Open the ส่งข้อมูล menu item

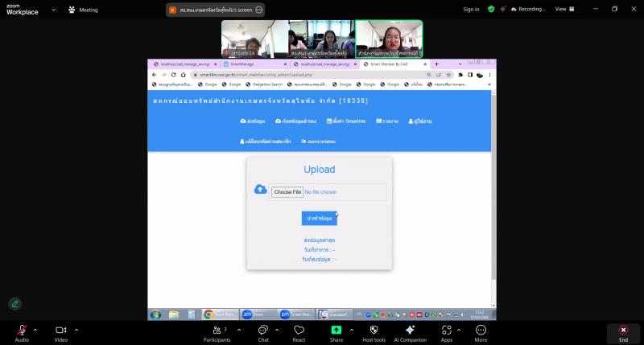[253, 121]
